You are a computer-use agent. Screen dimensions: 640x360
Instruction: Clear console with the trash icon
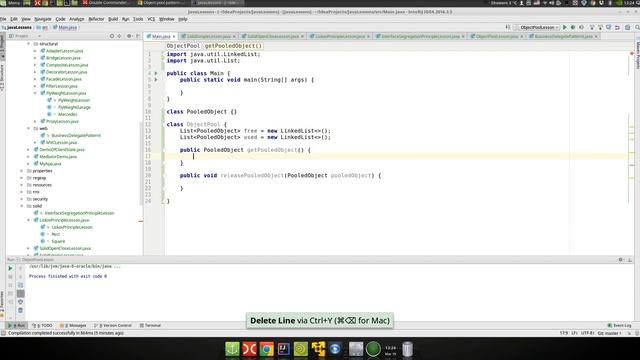pyautogui.click(x=20, y=311)
